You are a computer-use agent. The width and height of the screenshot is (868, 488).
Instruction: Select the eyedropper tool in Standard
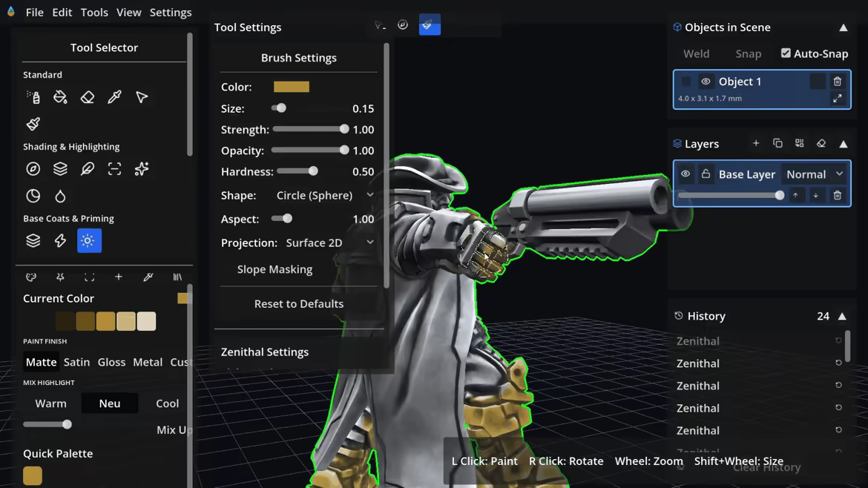[114, 97]
